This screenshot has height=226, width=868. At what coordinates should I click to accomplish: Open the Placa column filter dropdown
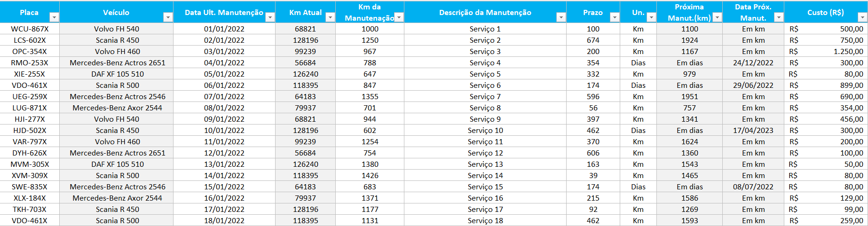coord(54,17)
